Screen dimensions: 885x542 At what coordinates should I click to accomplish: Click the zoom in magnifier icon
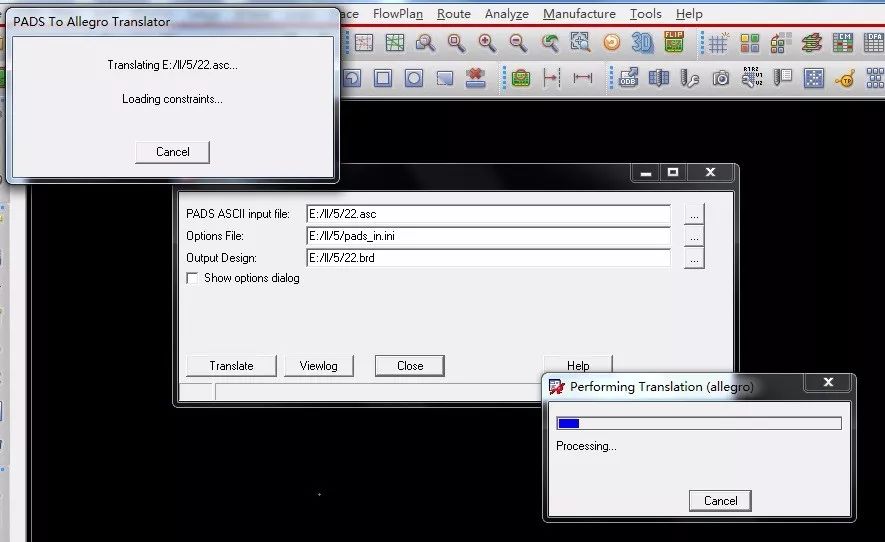(487, 43)
